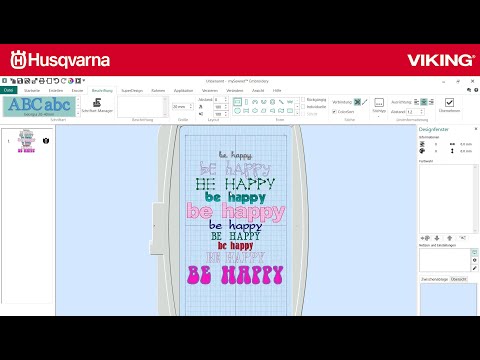Select the running stitch Verbindung option
The width and height of the screenshot is (480, 360).
(365, 102)
